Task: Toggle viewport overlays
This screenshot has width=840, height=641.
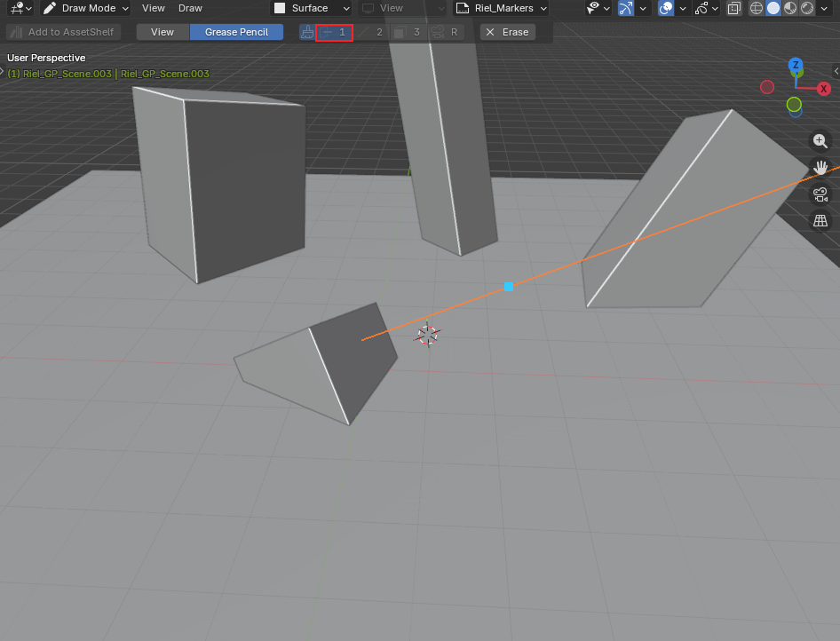Action: pyautogui.click(x=665, y=8)
